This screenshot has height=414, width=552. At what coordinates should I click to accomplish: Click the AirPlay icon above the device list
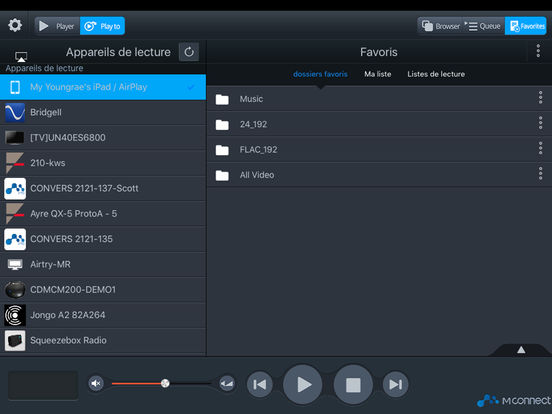tap(21, 56)
